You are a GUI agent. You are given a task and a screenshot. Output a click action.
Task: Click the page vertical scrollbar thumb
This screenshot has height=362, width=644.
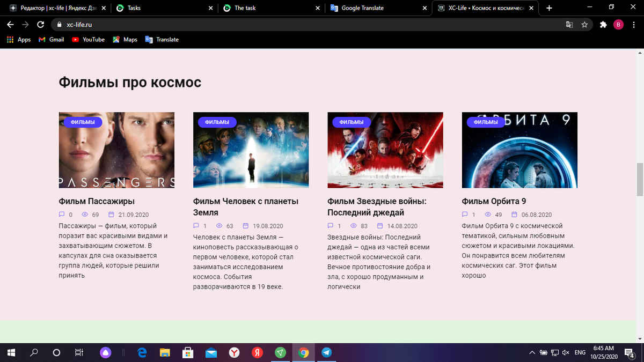pos(639,179)
